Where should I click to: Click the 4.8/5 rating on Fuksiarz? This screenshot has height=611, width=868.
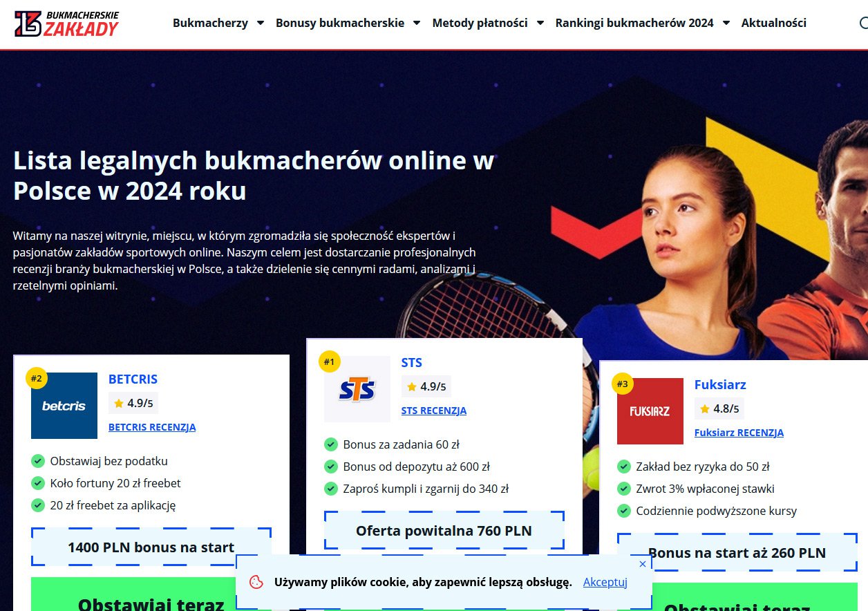point(719,408)
